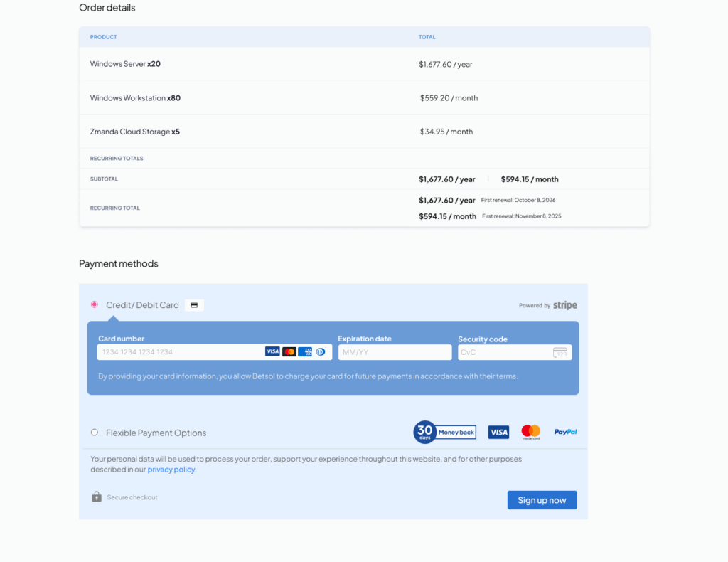Screen dimensions: 728x562
Task: Click the Windows Workstation x80 product row
Action: 364,98
